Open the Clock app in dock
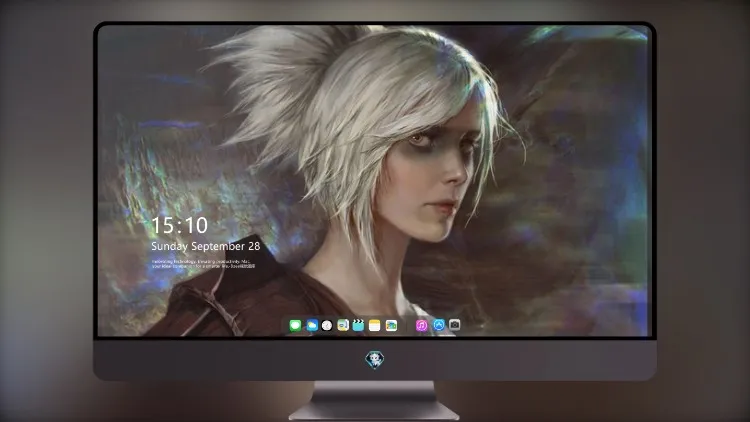The height and width of the screenshot is (422, 750). (x=327, y=326)
